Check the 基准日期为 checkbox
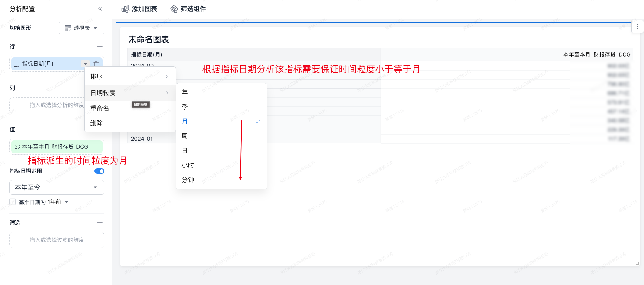The height and width of the screenshot is (285, 644). click(x=13, y=202)
